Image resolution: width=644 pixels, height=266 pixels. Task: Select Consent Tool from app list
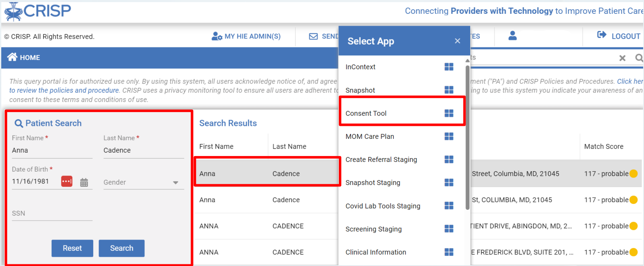(366, 113)
